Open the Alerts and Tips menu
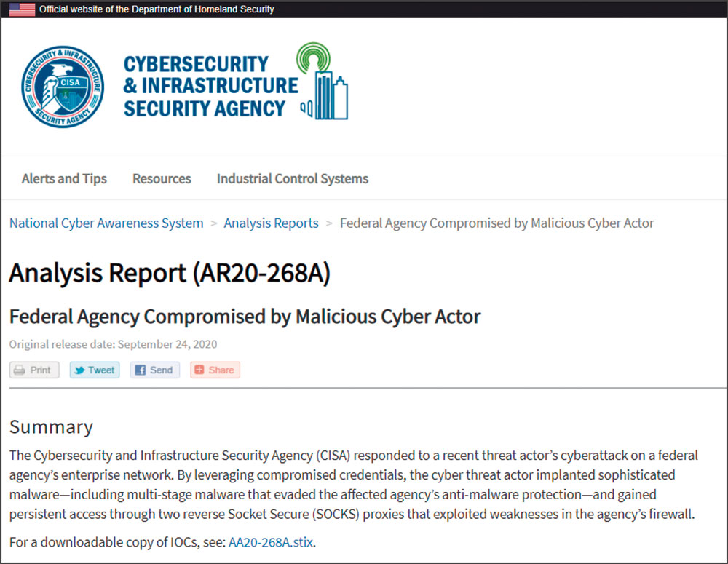The image size is (728, 564). click(x=64, y=179)
